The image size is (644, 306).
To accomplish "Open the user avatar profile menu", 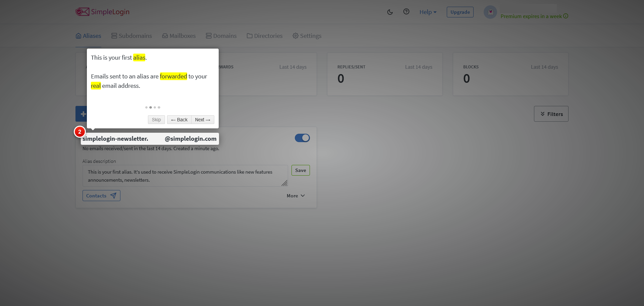I will click(490, 12).
